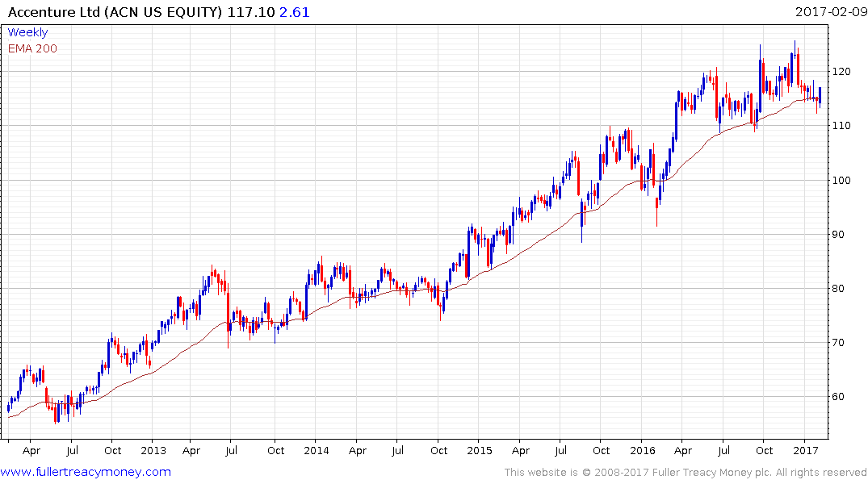Select the copyright notice text

pyautogui.click(x=686, y=473)
